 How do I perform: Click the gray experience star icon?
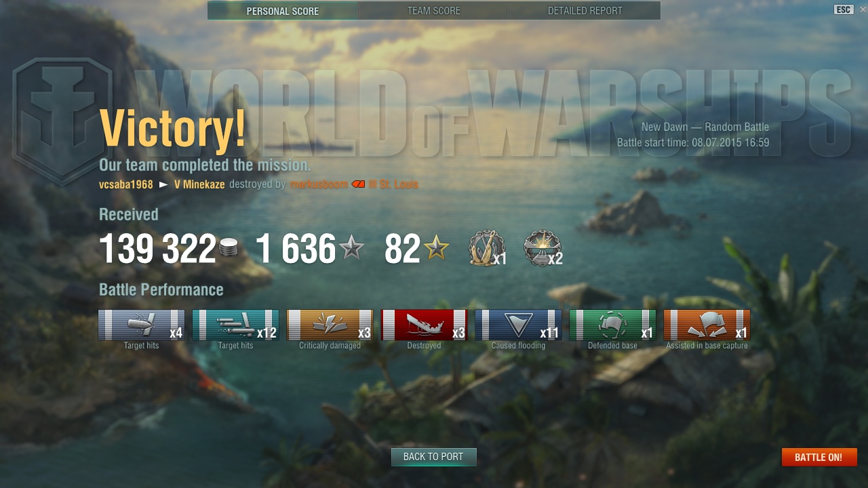(x=351, y=248)
